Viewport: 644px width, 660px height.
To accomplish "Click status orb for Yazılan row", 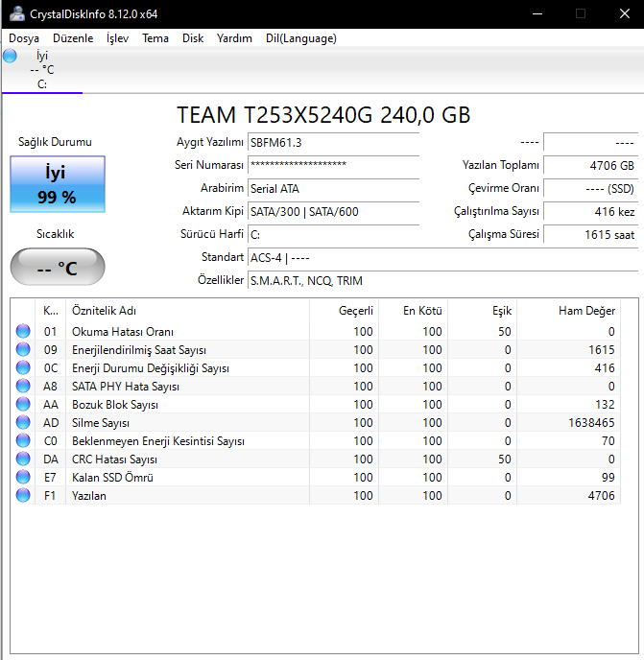I will (23, 495).
